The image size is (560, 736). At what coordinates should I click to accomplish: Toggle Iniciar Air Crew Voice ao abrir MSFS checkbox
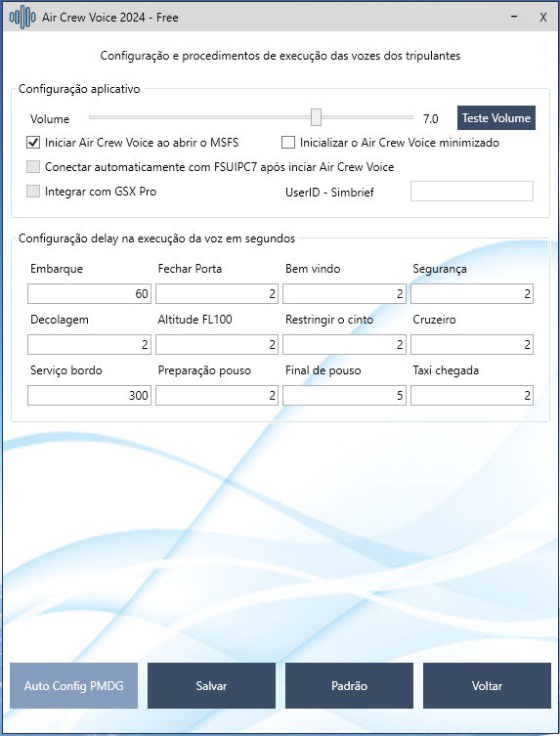(33, 143)
